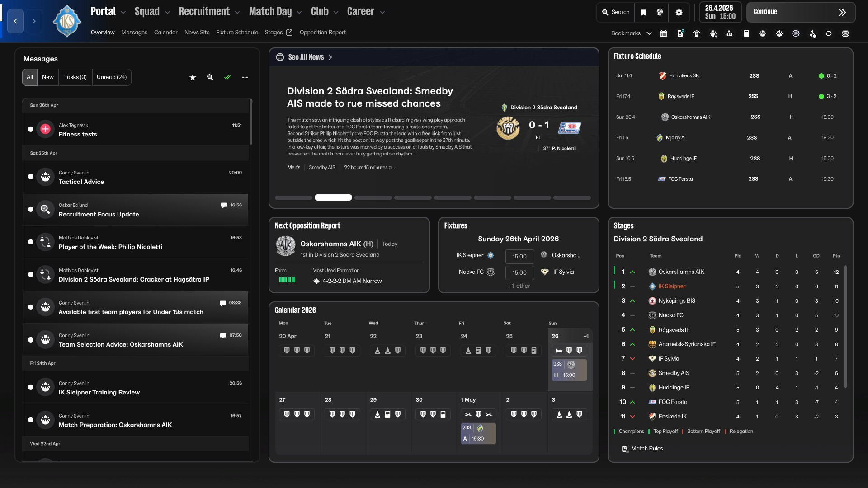Open the Messages more options ellipsis

click(245, 77)
